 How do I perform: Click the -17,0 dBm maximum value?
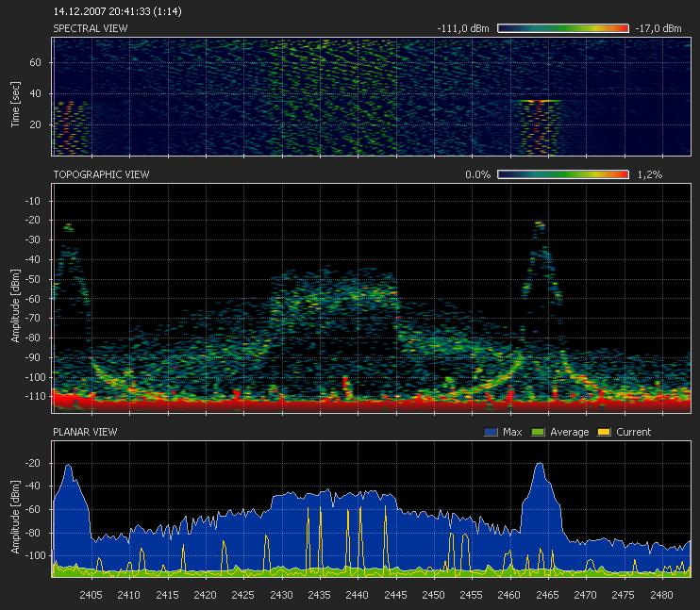tap(658, 28)
